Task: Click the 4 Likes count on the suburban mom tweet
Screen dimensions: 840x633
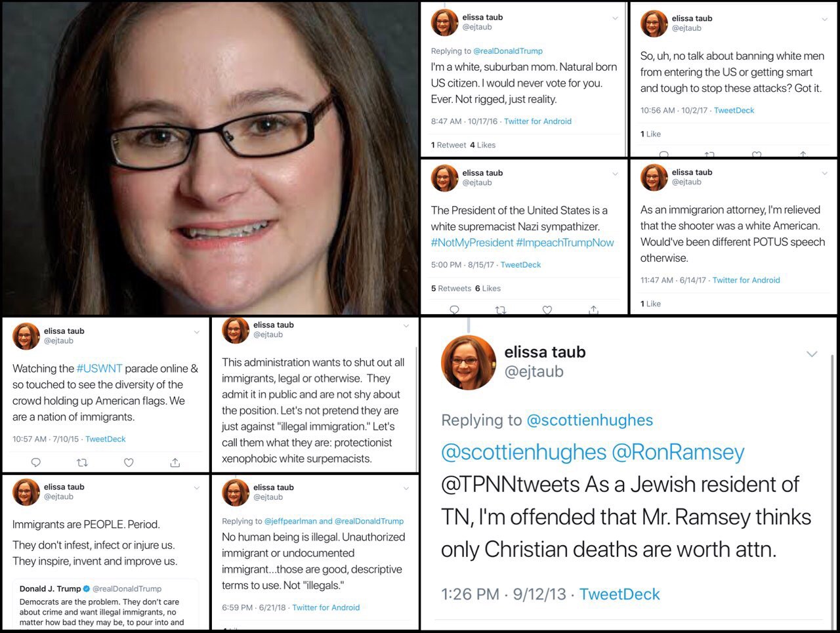Action: click(x=483, y=145)
